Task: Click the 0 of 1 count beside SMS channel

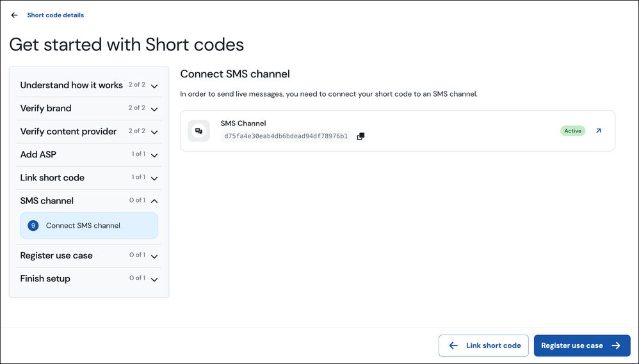Action: coord(137,200)
